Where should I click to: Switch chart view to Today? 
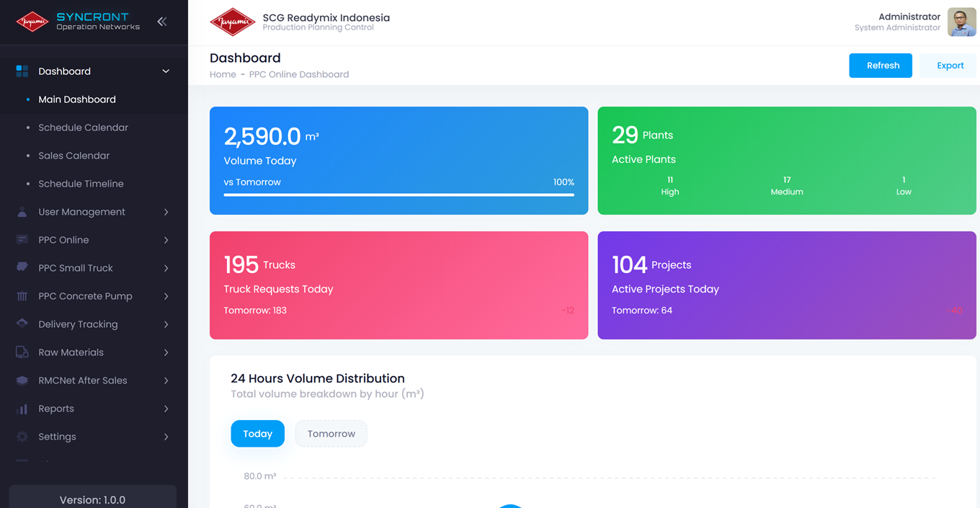click(x=257, y=434)
